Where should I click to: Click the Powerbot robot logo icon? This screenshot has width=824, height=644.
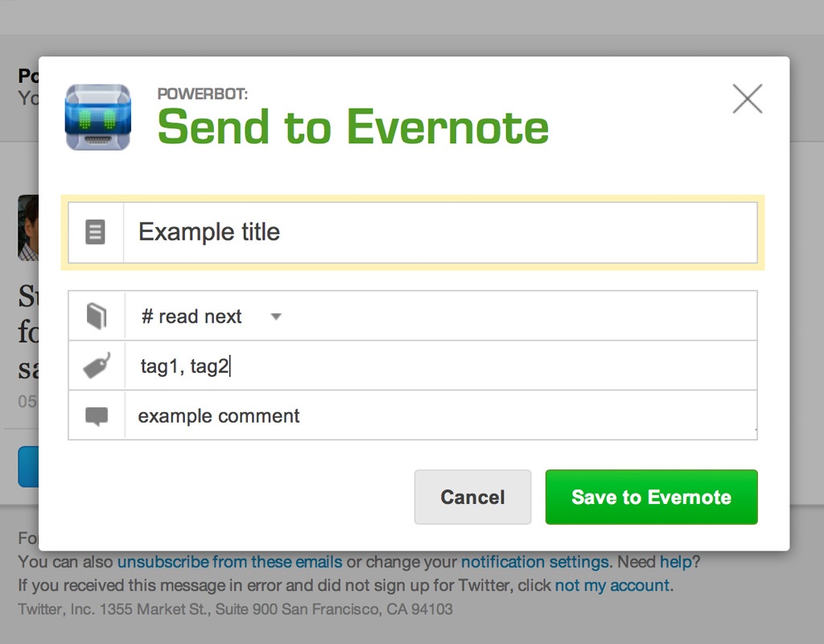click(x=97, y=118)
